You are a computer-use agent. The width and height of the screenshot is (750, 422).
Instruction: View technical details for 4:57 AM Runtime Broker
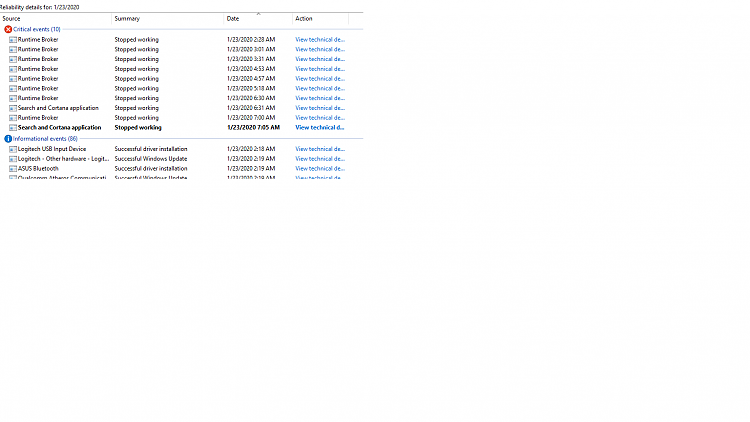(320, 78)
